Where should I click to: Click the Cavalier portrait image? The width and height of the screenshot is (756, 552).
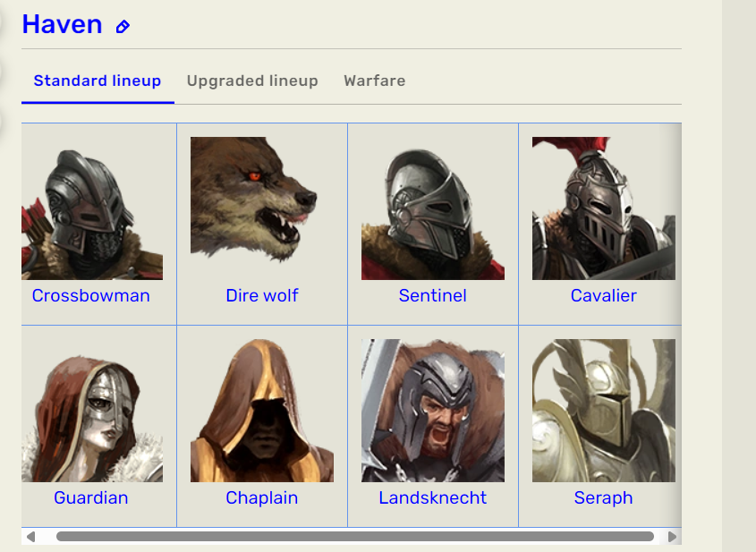604,208
